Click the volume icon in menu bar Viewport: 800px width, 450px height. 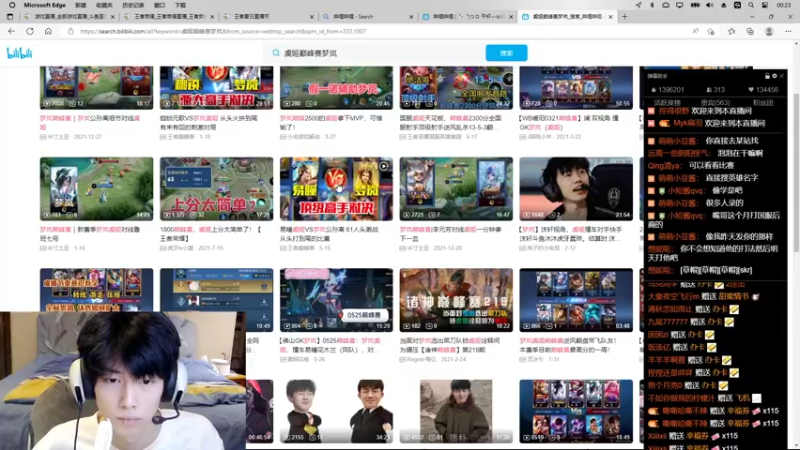tap(709, 5)
